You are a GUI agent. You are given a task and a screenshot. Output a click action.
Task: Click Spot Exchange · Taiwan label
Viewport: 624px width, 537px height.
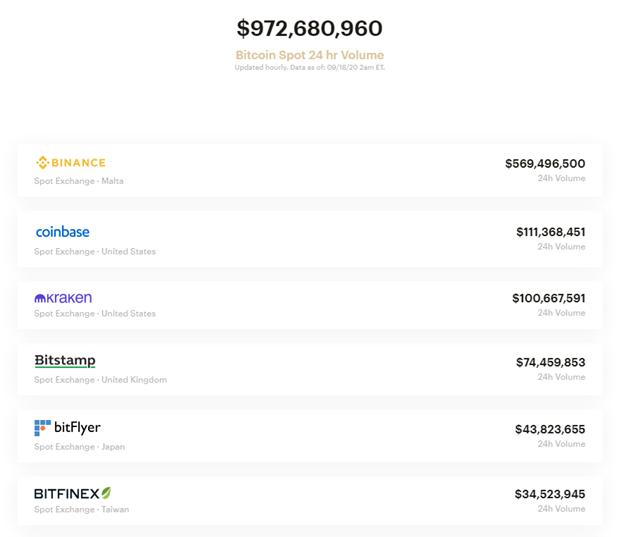pos(82,510)
